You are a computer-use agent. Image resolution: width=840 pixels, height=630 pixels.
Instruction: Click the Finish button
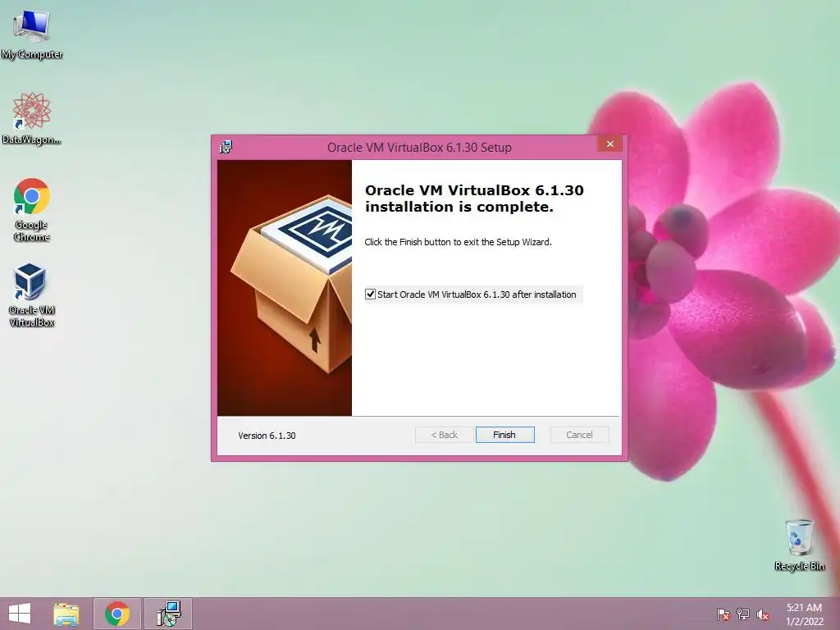click(504, 435)
